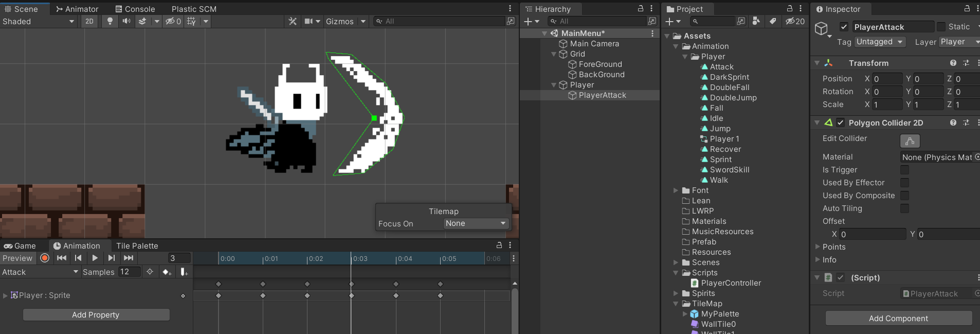Toggle scene lighting bulb icon
Screen dimensions: 980x334
110,21
